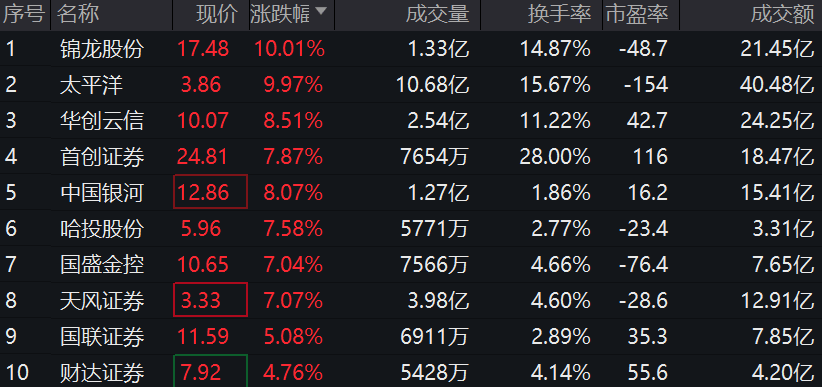Click the turnover rate 1.86%

[x=561, y=193]
